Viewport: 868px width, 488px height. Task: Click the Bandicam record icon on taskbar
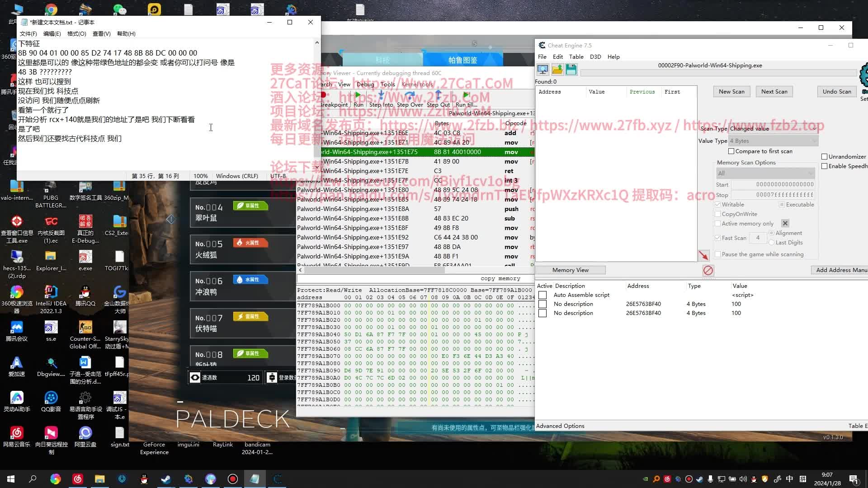coord(232,479)
